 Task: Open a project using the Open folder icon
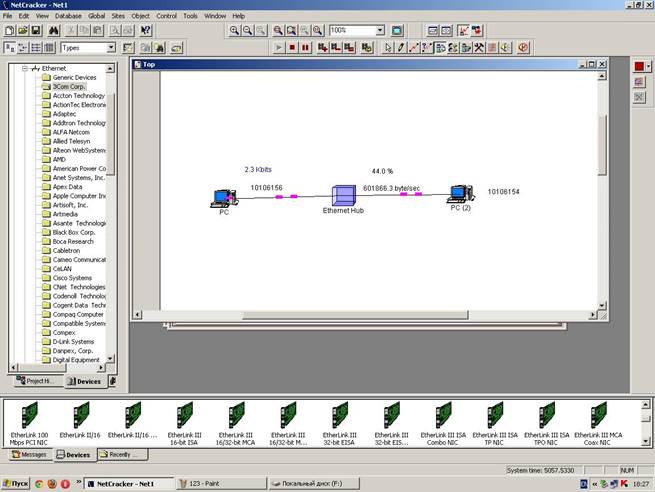coord(23,30)
